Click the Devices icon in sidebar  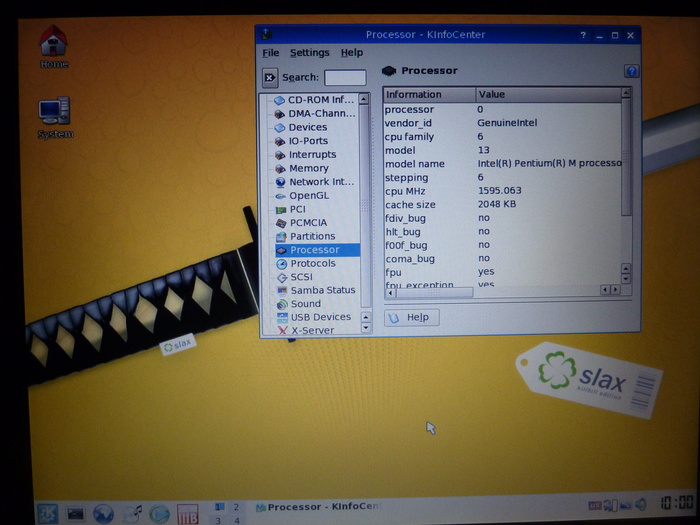[279, 128]
